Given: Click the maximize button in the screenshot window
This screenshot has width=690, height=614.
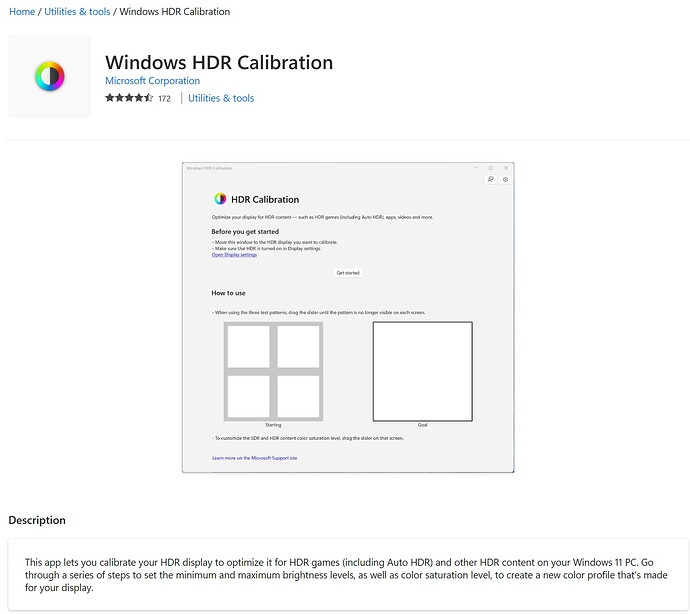Looking at the screenshot, I should (491, 168).
